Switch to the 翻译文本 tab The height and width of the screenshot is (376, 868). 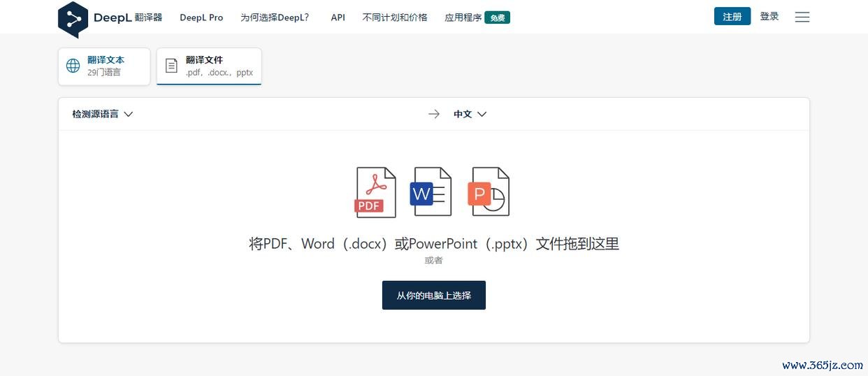[x=104, y=66]
